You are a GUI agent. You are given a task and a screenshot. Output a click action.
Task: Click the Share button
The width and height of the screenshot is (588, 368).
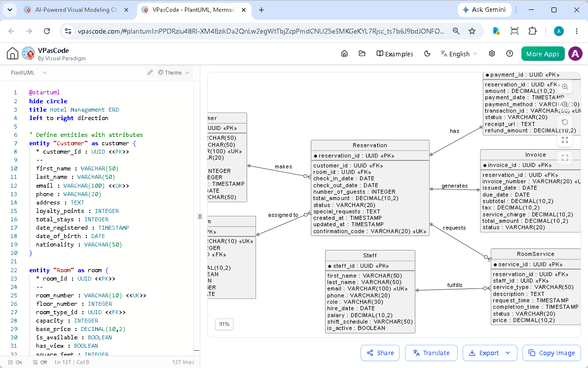click(380, 353)
